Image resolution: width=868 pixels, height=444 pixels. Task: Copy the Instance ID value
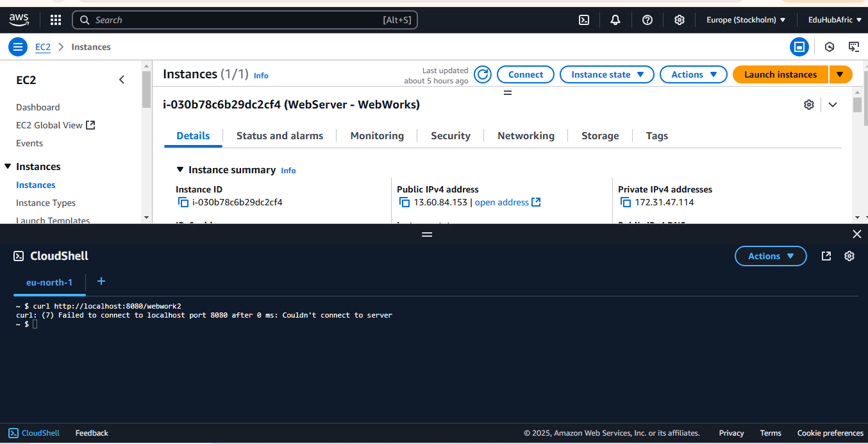coord(183,202)
